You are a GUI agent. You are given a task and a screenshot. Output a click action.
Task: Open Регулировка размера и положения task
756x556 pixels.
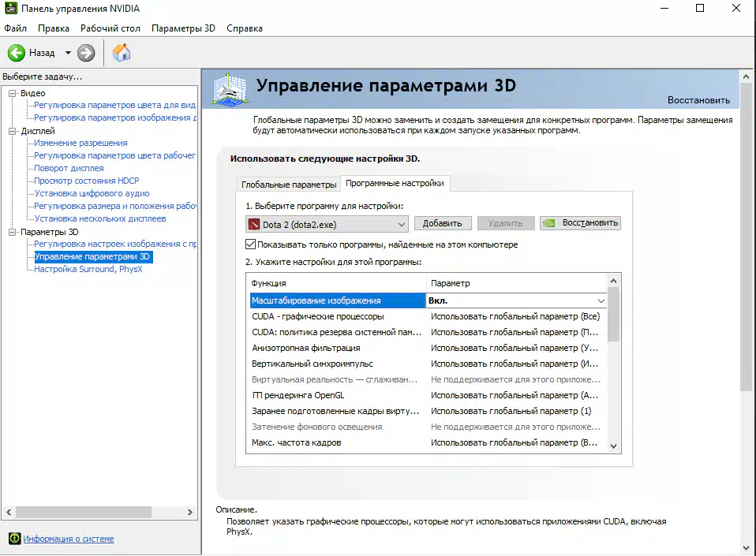point(115,206)
